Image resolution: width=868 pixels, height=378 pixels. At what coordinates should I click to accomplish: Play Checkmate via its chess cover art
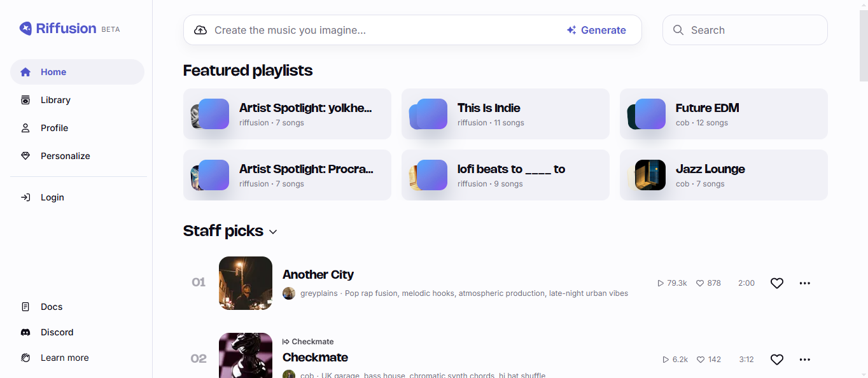pos(246,355)
